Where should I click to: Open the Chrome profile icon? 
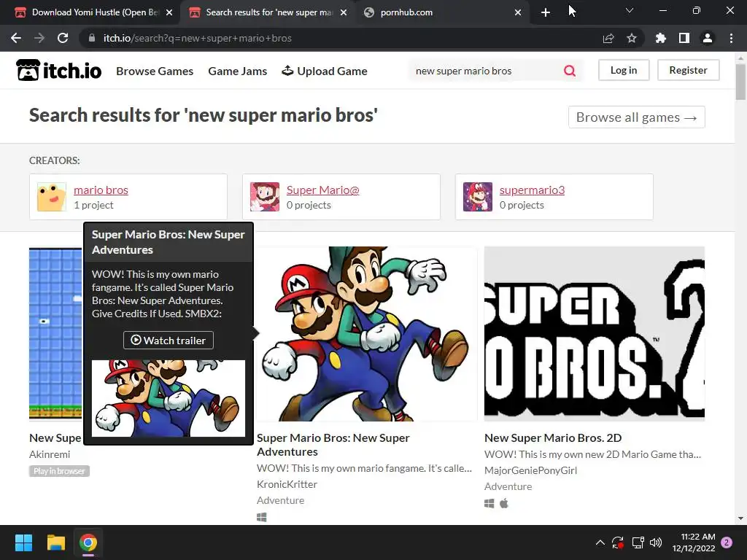tap(708, 38)
